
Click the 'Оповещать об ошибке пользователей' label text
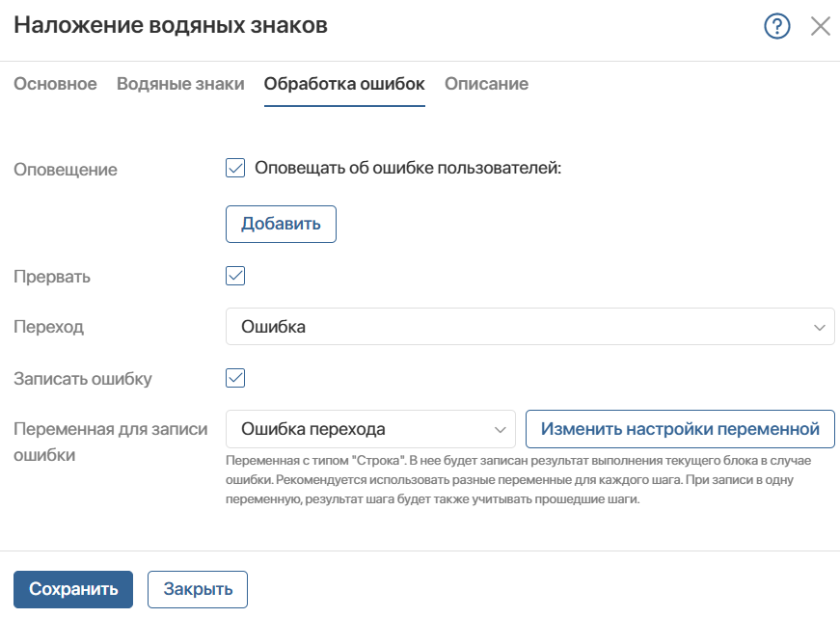(x=408, y=168)
